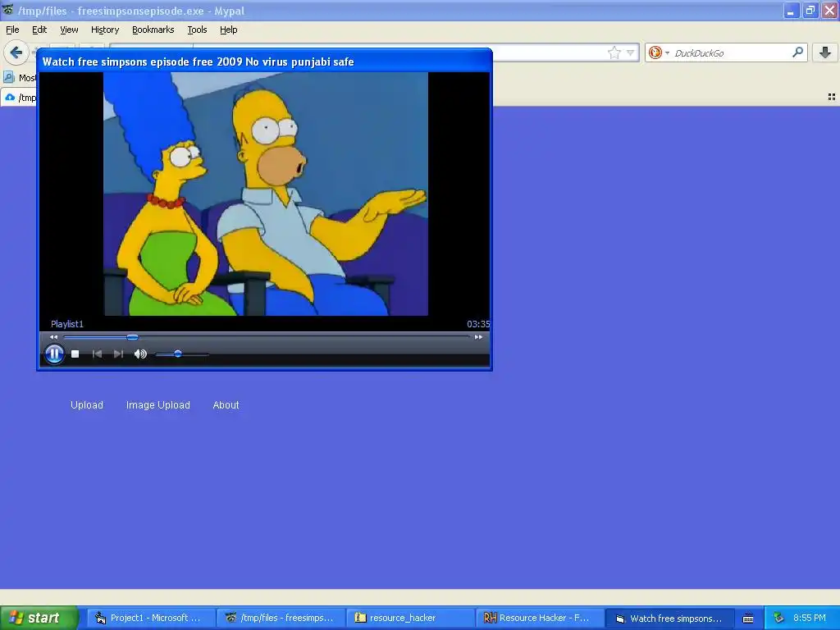This screenshot has width=840, height=630.
Task: Click the Playlist1 label in player
Action: pyautogui.click(x=67, y=324)
